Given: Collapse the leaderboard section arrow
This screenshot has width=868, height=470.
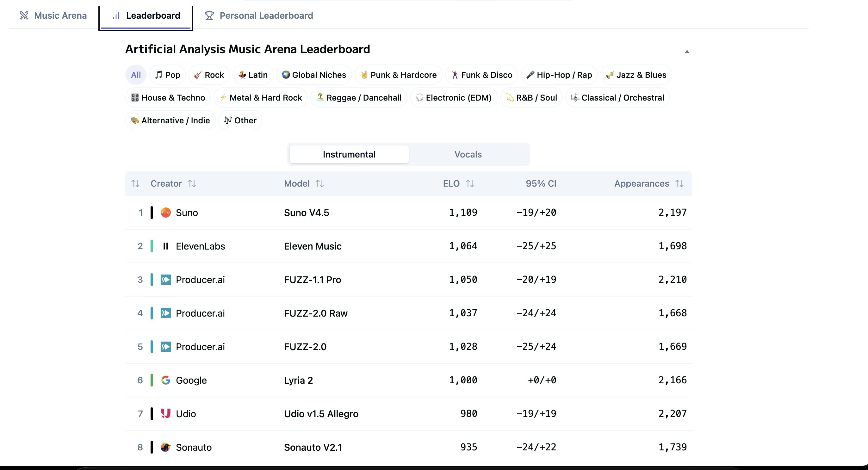Looking at the screenshot, I should 687,52.
